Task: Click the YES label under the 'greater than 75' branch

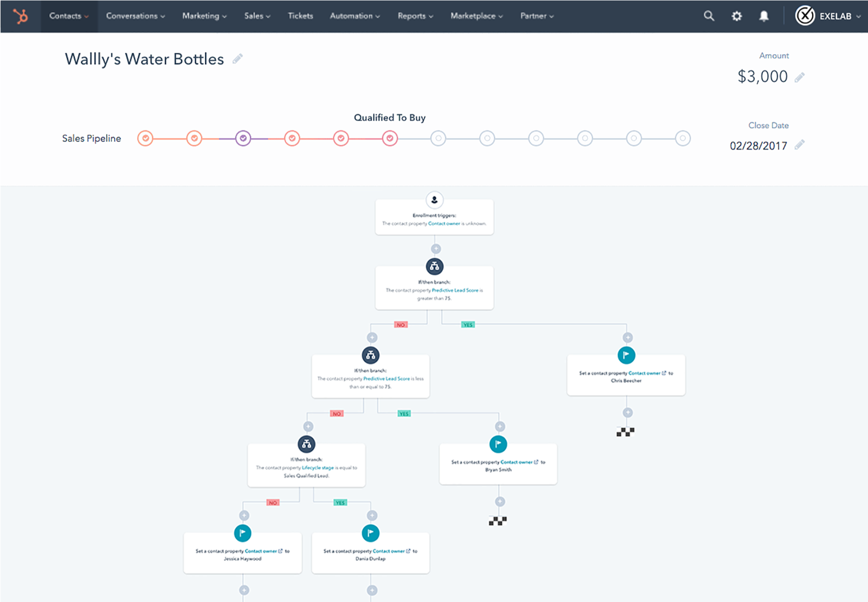Action: click(x=468, y=325)
